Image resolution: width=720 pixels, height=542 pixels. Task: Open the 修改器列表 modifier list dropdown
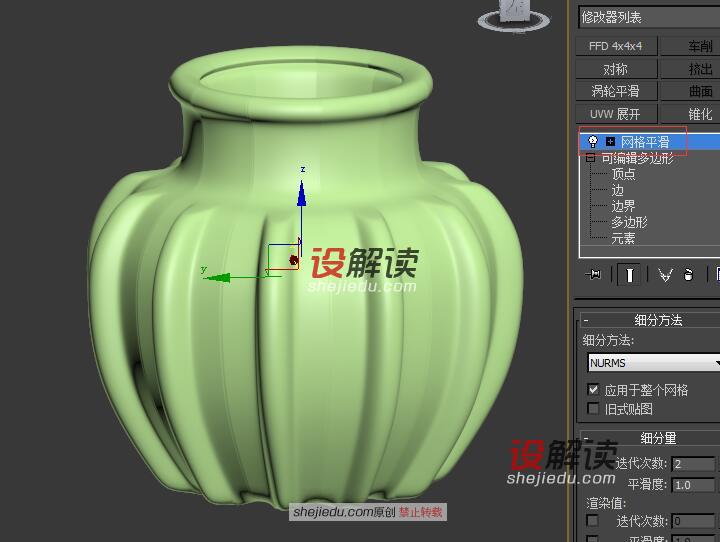pos(649,17)
